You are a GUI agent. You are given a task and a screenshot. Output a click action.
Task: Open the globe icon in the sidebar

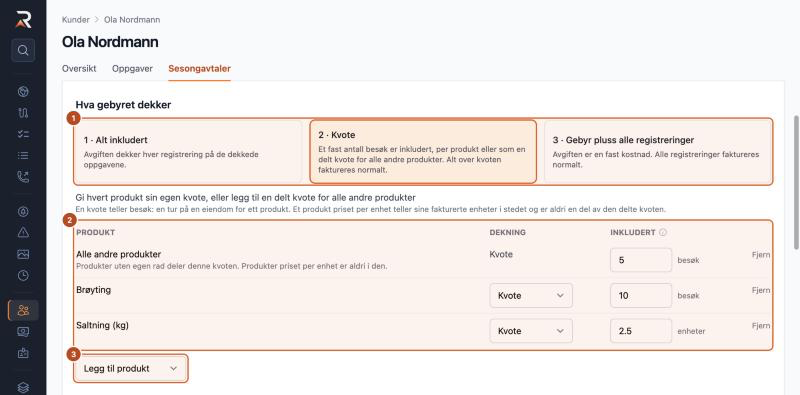23,91
